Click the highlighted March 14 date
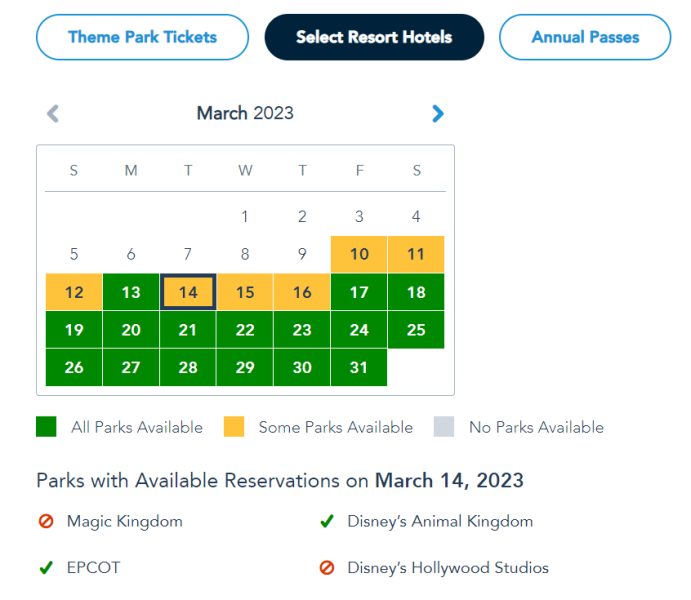Viewport: 691px width, 600px height. pyautogui.click(x=188, y=292)
